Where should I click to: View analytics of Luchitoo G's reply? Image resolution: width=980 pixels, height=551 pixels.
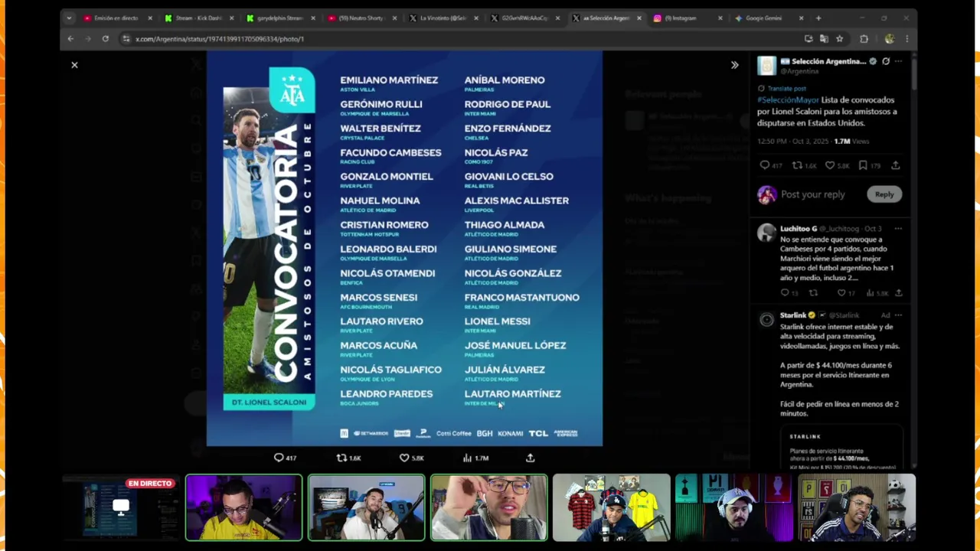870,293
